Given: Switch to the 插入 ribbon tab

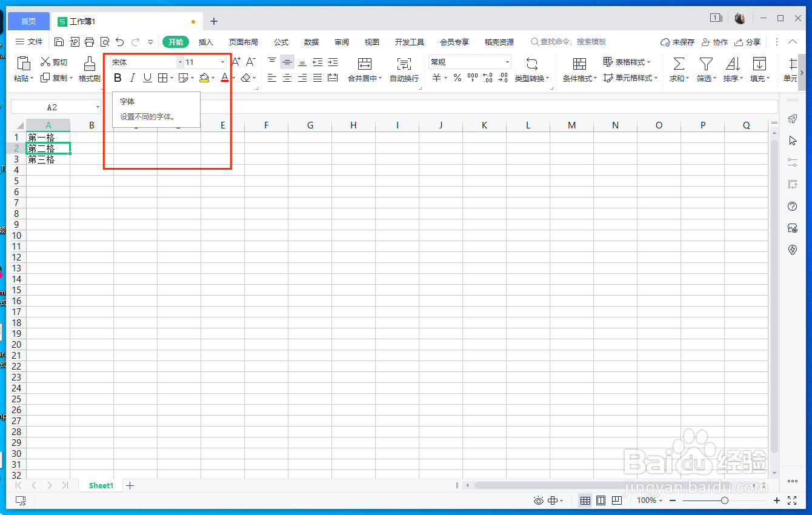Looking at the screenshot, I should point(206,42).
